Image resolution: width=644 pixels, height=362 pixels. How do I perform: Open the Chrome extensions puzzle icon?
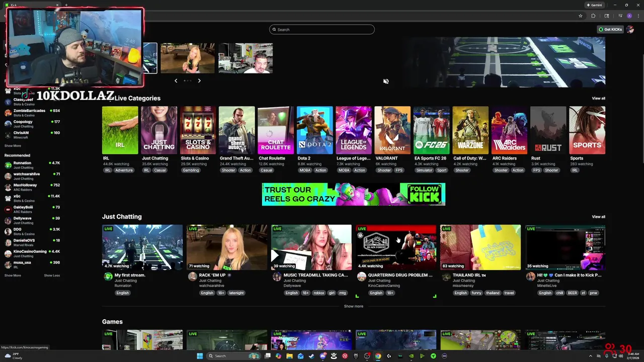click(x=593, y=16)
